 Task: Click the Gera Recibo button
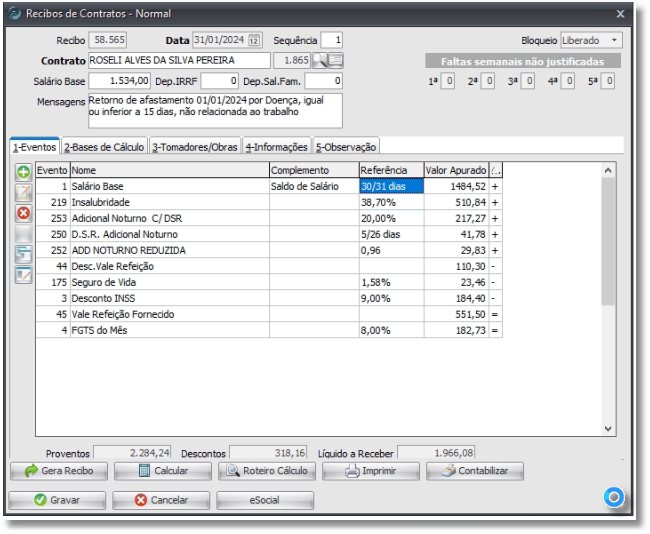pos(59,471)
